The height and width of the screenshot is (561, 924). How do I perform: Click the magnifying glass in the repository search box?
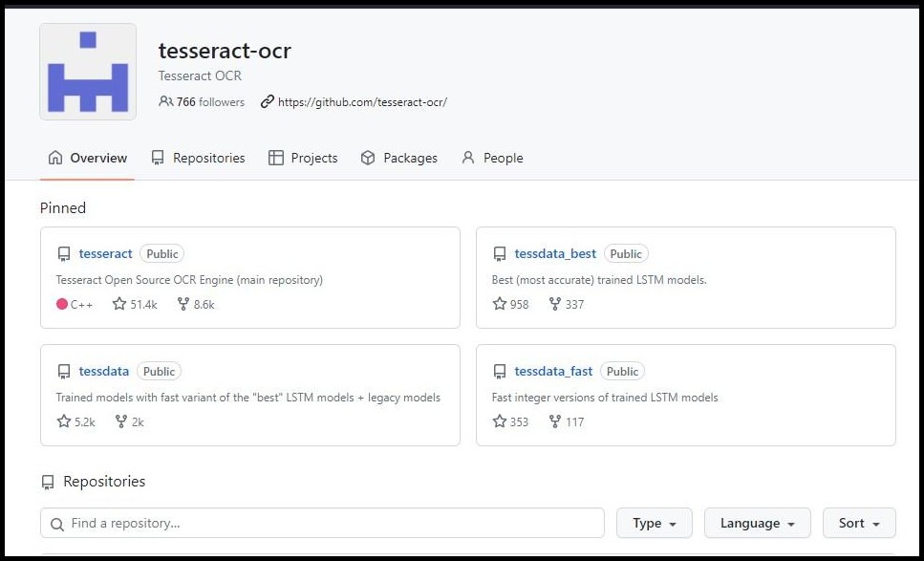tap(58, 523)
